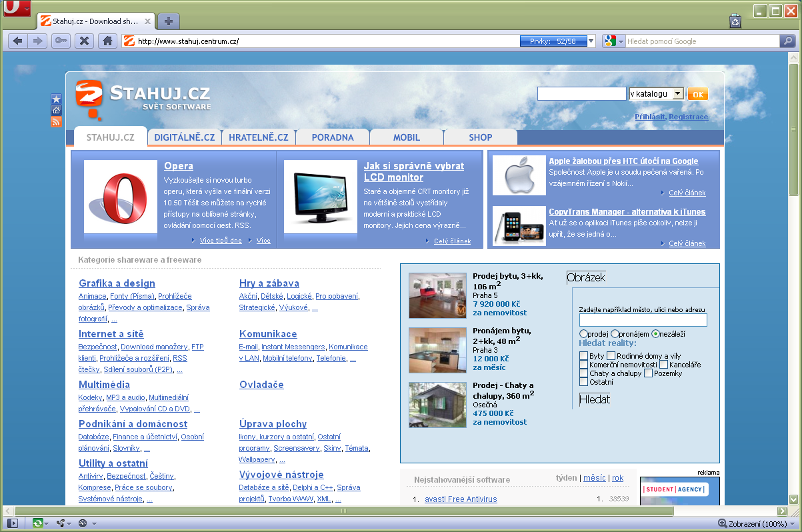Check the 'Komerční nemovitosti' checkbox
This screenshot has height=532, width=802.
click(x=584, y=365)
